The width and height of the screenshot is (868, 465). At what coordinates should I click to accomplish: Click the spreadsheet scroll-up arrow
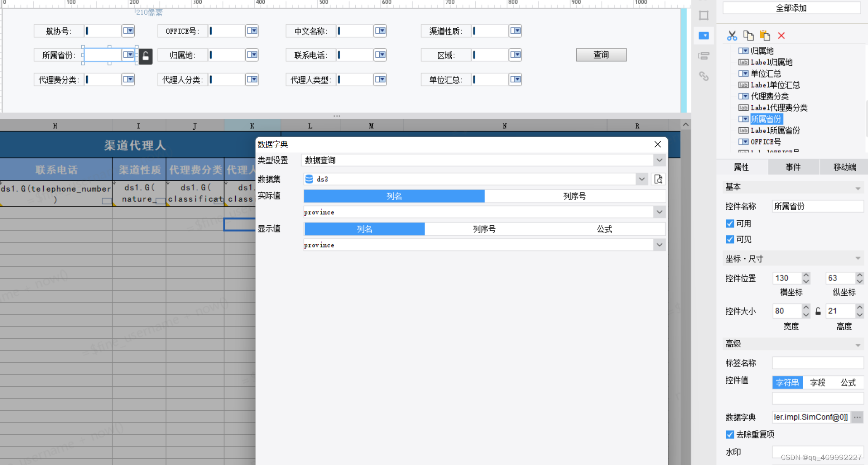(686, 125)
